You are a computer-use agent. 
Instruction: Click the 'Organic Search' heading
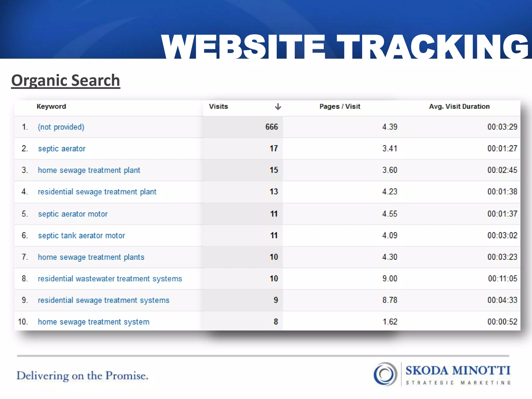tap(66, 81)
